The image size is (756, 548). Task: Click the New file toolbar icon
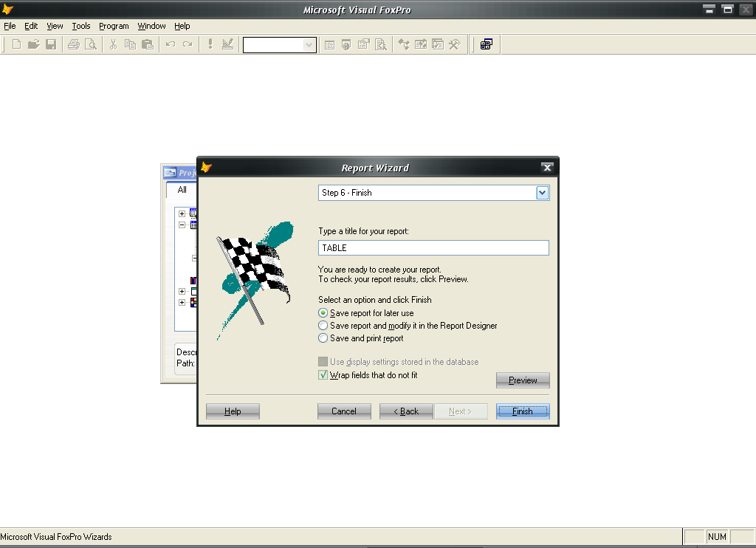16,45
